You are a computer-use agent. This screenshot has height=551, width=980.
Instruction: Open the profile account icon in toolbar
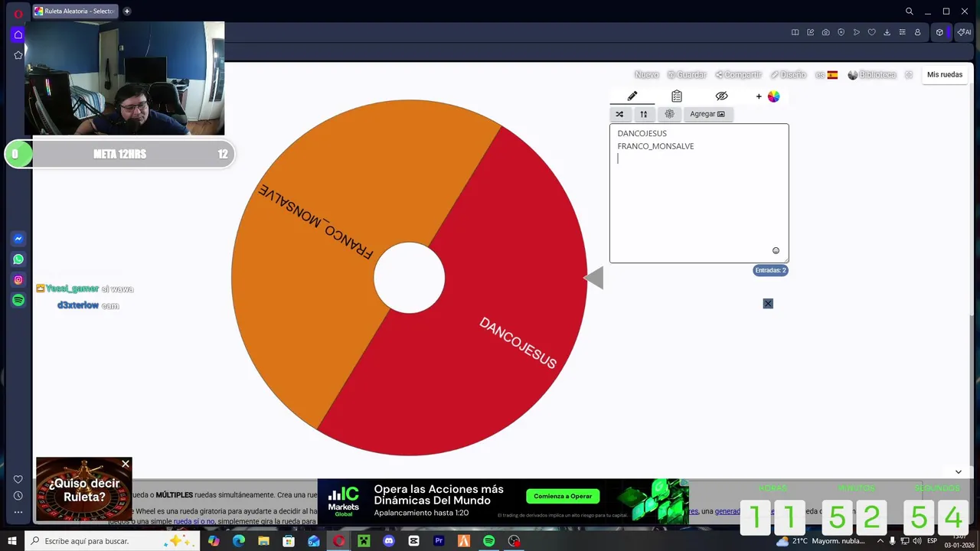[917, 32]
